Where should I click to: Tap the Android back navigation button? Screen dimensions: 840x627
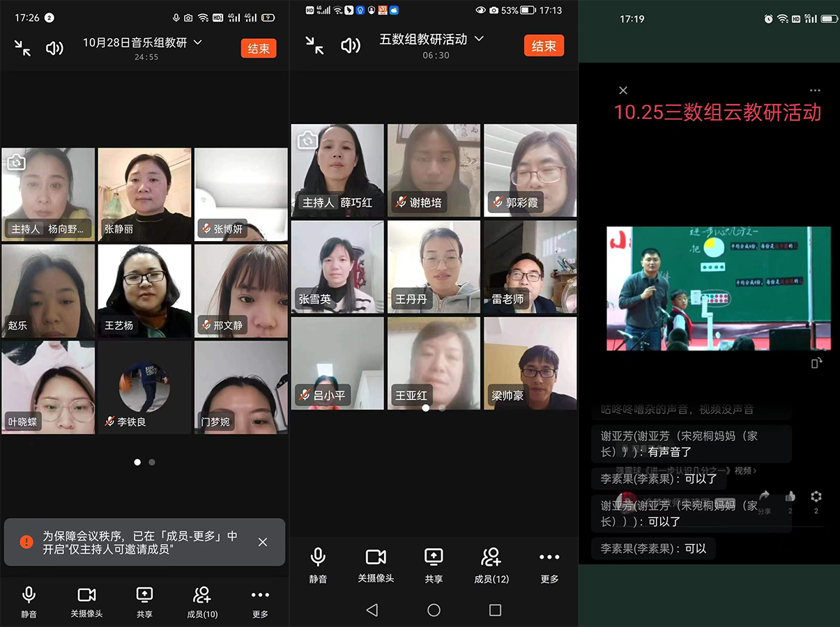click(x=372, y=610)
